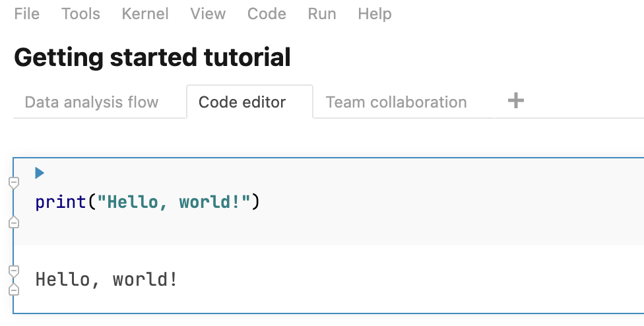The image size is (644, 326).
Task: Click the "Hello, world!" string in code
Action: tap(174, 202)
